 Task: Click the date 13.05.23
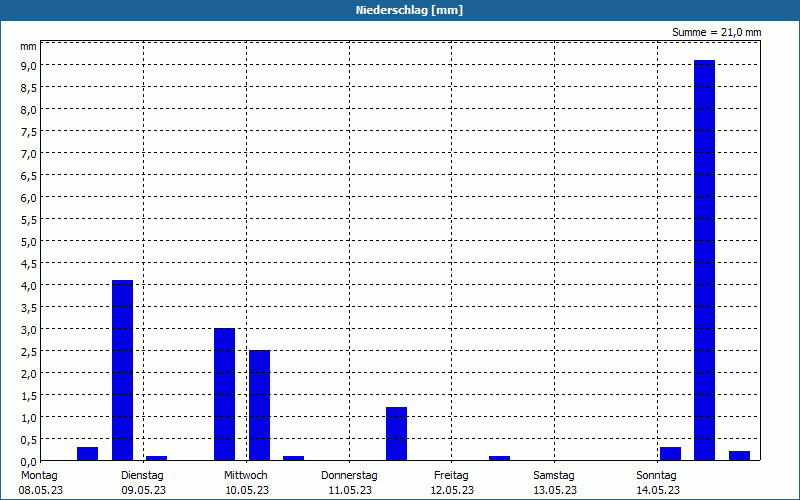tap(555, 490)
